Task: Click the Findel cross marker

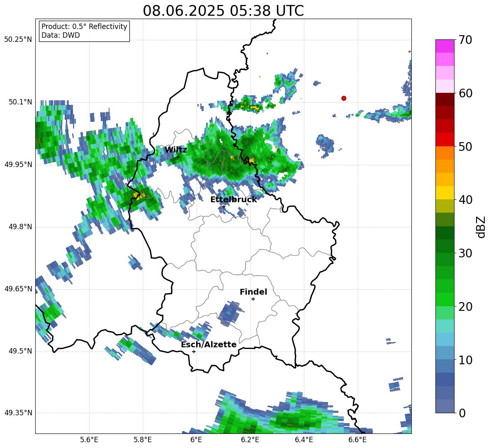Action: tap(253, 299)
